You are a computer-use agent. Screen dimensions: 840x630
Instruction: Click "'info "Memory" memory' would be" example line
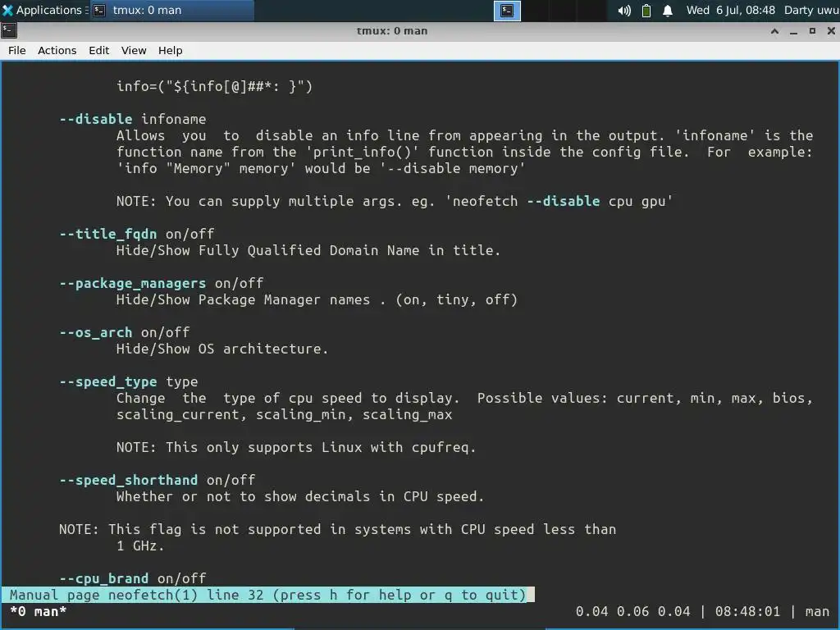tap(321, 169)
